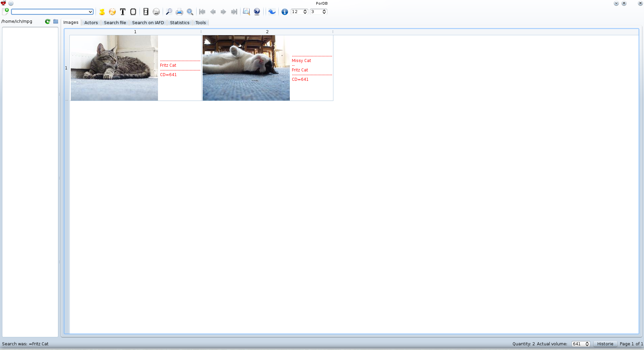644x350 pixels.
Task: Click the blue folder browse icon
Action: [x=56, y=21]
